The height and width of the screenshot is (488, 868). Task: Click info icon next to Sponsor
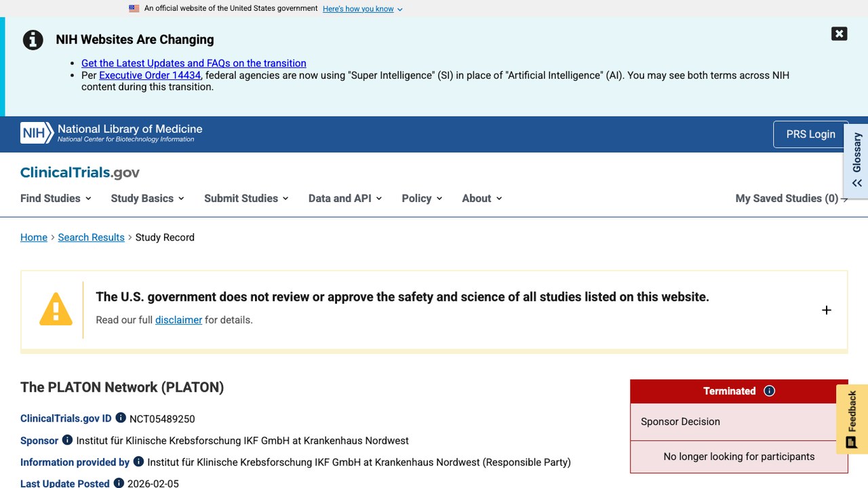67,440
